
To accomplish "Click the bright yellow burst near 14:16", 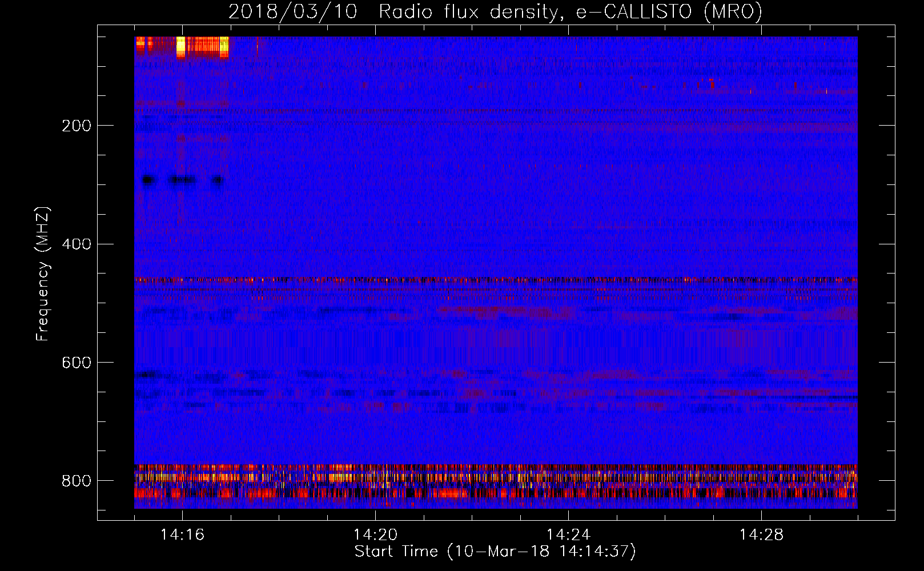I will click(181, 47).
